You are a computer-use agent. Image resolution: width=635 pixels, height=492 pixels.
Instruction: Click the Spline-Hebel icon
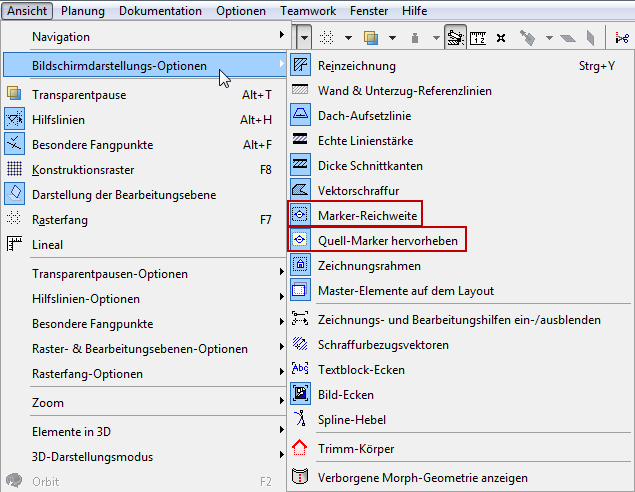tap(300, 419)
